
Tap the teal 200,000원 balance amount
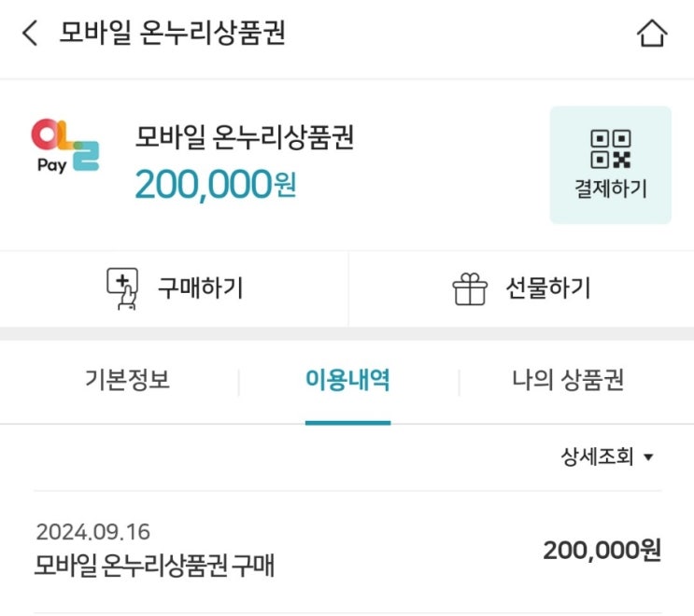216,185
